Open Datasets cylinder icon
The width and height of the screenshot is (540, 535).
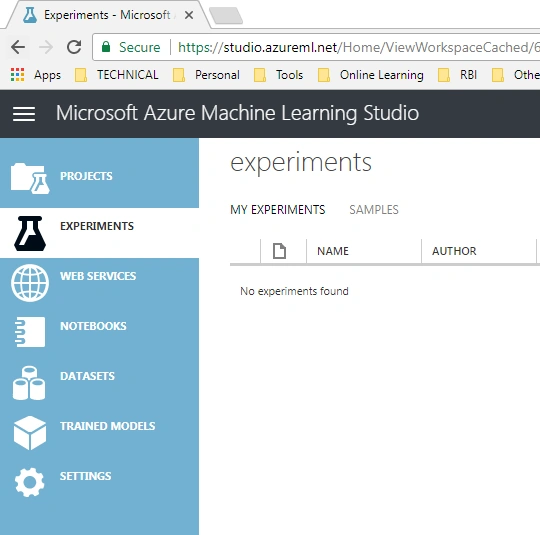tap(29, 383)
